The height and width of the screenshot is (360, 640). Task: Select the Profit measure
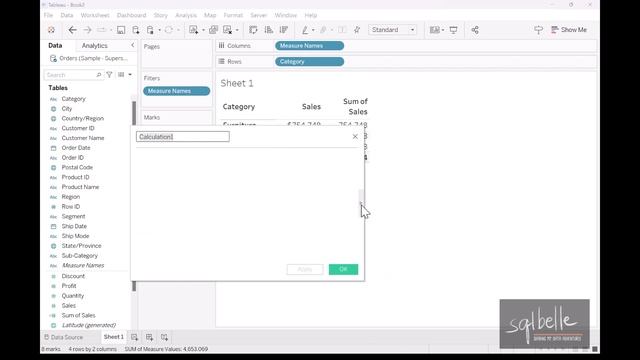tap(69, 286)
